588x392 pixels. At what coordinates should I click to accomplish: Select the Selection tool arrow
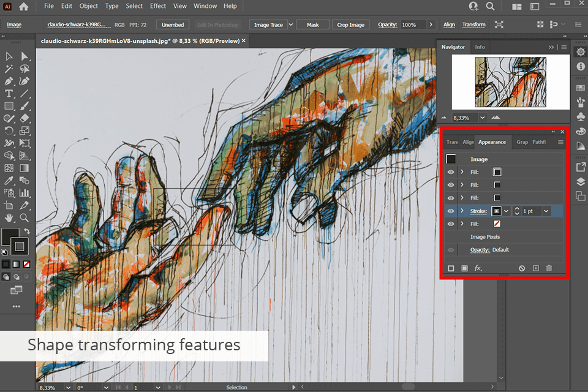pyautogui.click(x=9, y=56)
